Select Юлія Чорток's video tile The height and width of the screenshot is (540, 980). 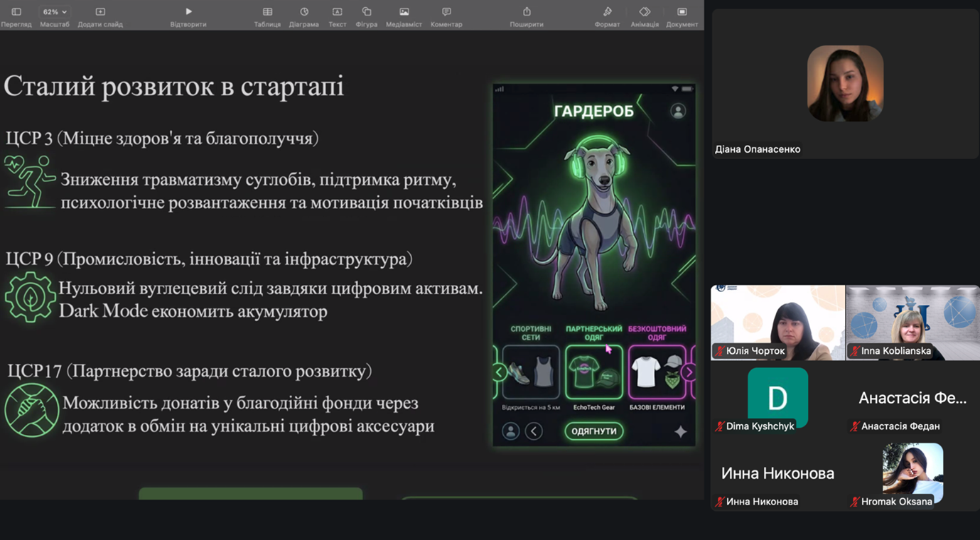pyautogui.click(x=777, y=322)
